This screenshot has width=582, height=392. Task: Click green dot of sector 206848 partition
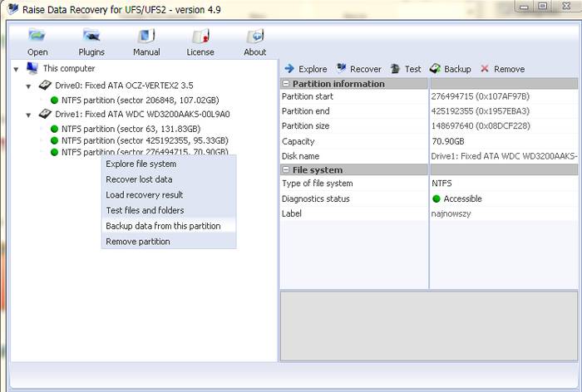click(x=55, y=100)
